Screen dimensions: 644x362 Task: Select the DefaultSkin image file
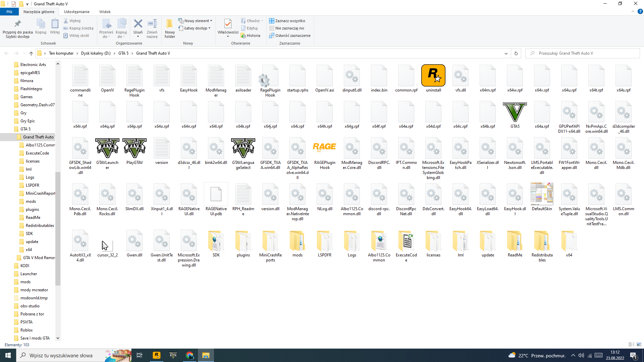(542, 194)
